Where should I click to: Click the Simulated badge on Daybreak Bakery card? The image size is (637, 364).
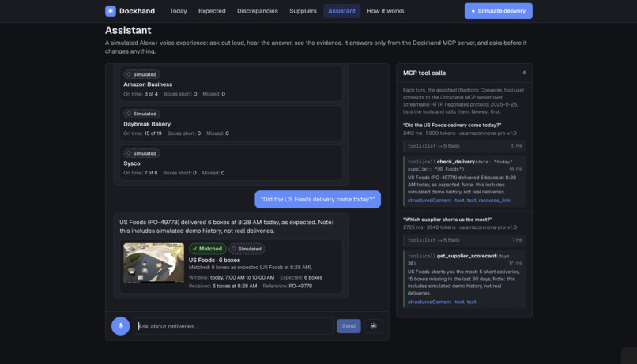tap(141, 114)
